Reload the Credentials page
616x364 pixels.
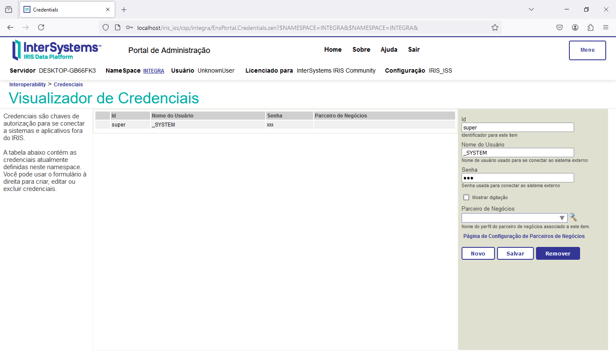click(41, 27)
